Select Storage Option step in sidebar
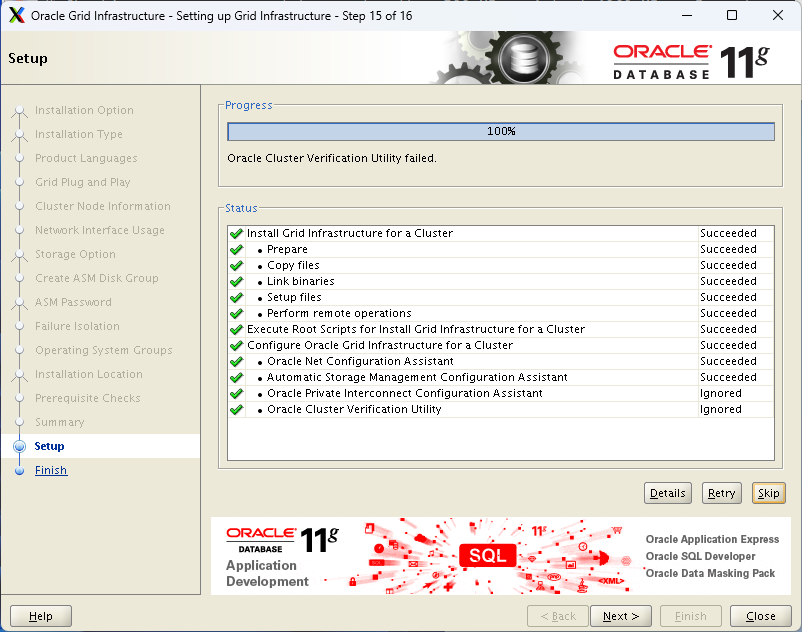 click(x=75, y=254)
